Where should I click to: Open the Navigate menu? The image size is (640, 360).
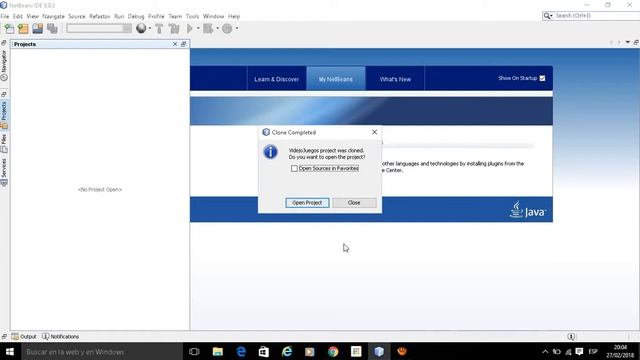(x=53, y=16)
